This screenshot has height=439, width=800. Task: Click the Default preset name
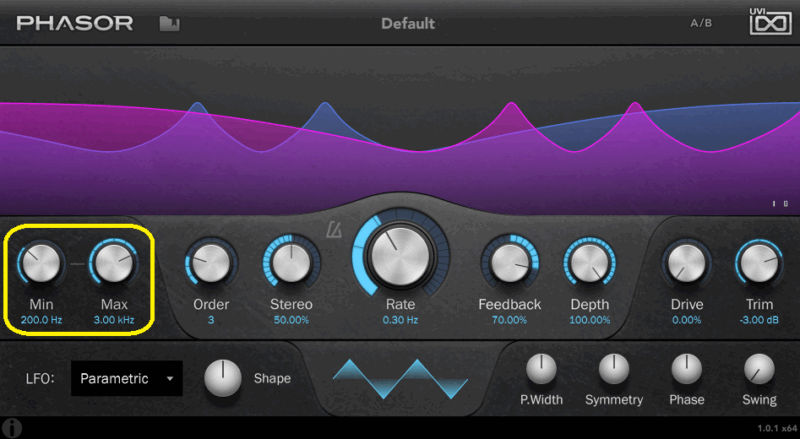coord(408,23)
